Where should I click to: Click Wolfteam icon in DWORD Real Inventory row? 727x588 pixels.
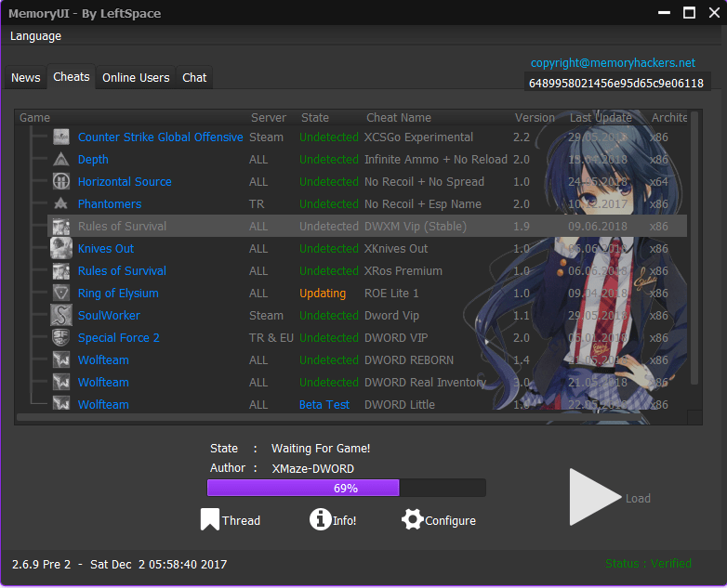click(61, 383)
